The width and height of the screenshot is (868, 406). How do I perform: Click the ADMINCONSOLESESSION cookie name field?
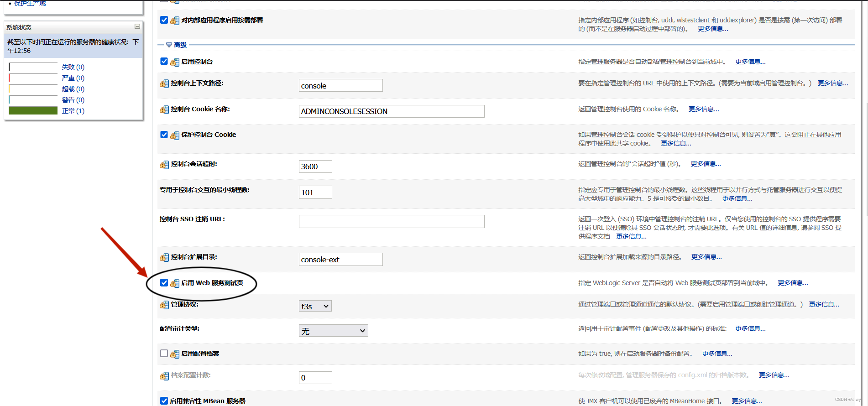point(392,111)
